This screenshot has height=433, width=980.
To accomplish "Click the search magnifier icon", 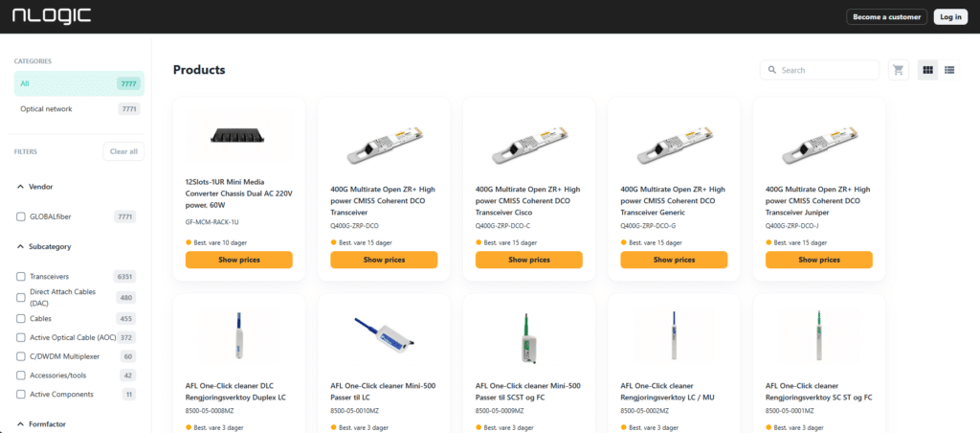I will [772, 70].
